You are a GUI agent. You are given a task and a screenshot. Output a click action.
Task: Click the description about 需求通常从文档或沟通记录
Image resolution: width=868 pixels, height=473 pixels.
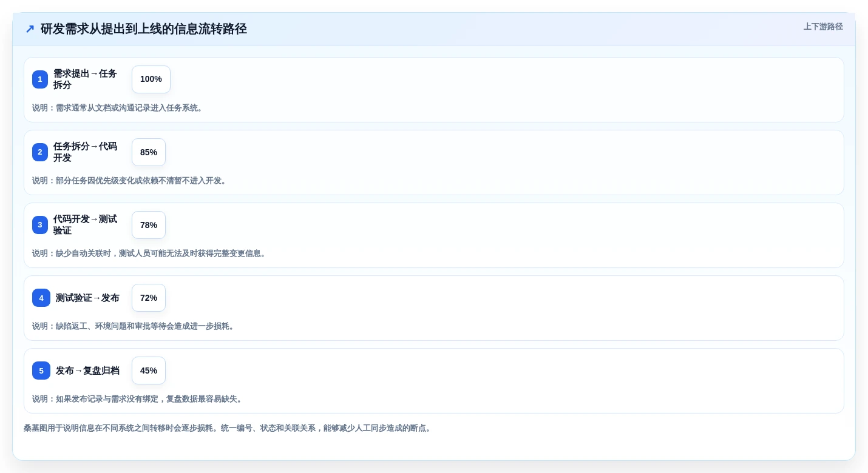tap(119, 108)
